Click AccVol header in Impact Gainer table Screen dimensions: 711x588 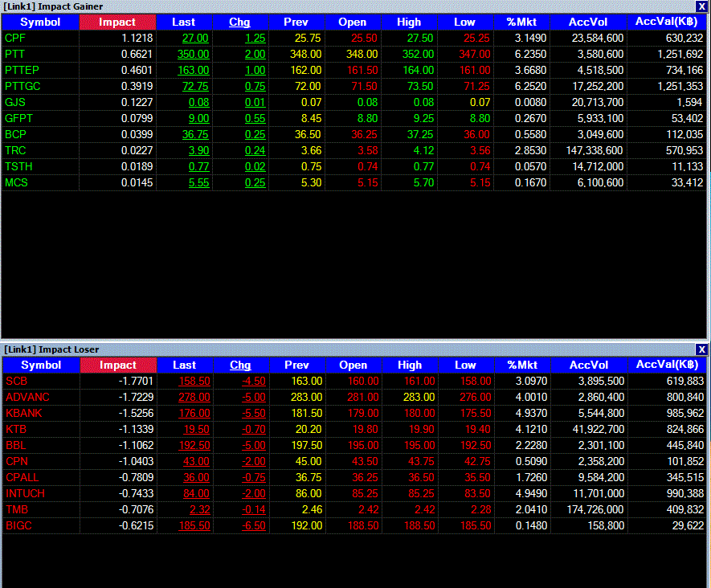[588, 22]
